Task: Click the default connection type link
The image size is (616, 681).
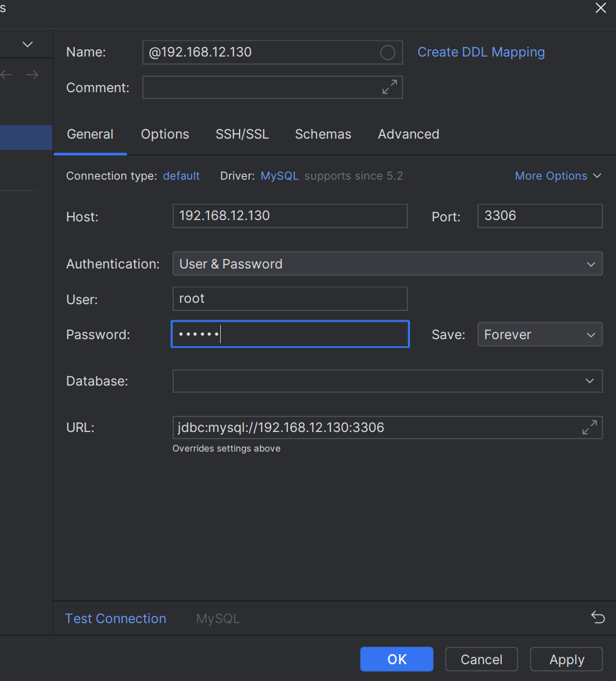Action: [181, 176]
